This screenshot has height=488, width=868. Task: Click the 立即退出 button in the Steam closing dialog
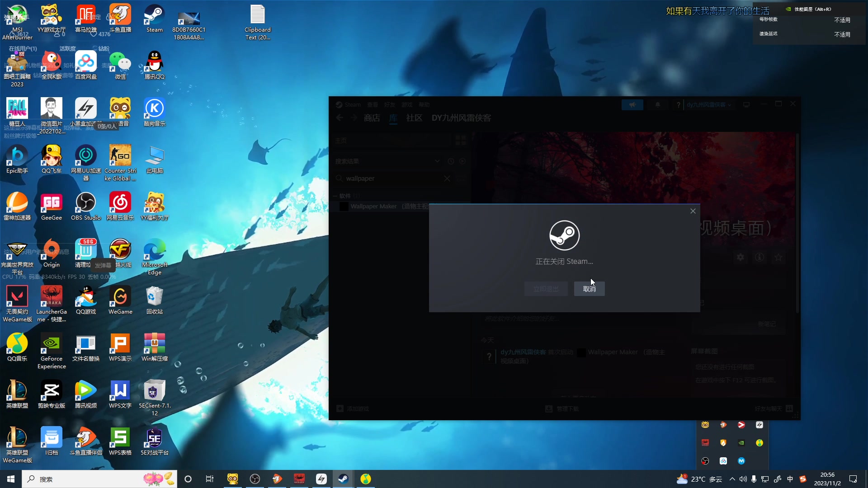pos(546,289)
